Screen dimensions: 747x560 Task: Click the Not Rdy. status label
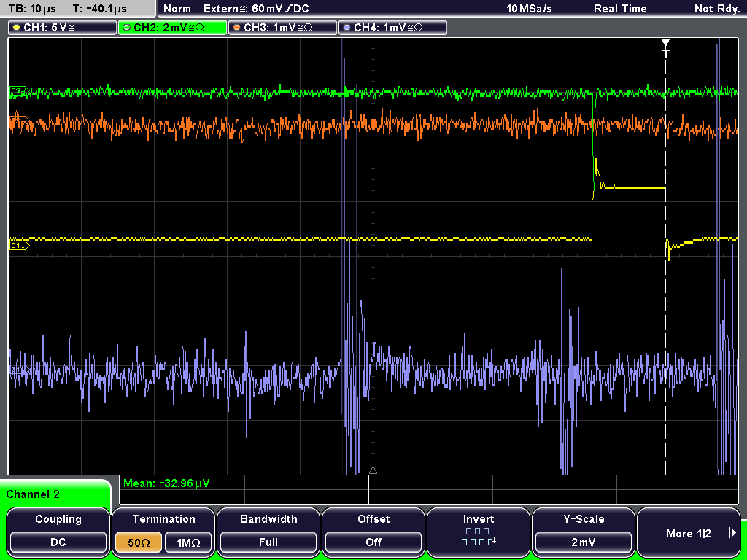point(717,9)
